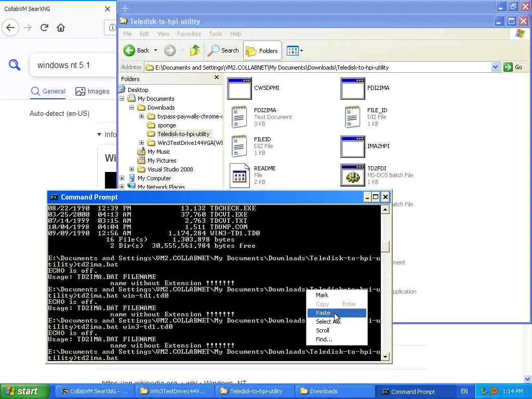Open the Help menu in Explorer
Screen dimensions: 532x399
[235, 34]
